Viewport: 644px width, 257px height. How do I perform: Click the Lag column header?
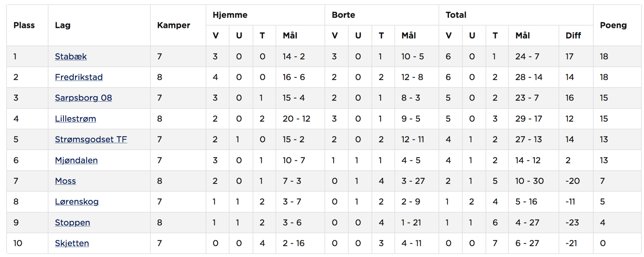tap(63, 25)
